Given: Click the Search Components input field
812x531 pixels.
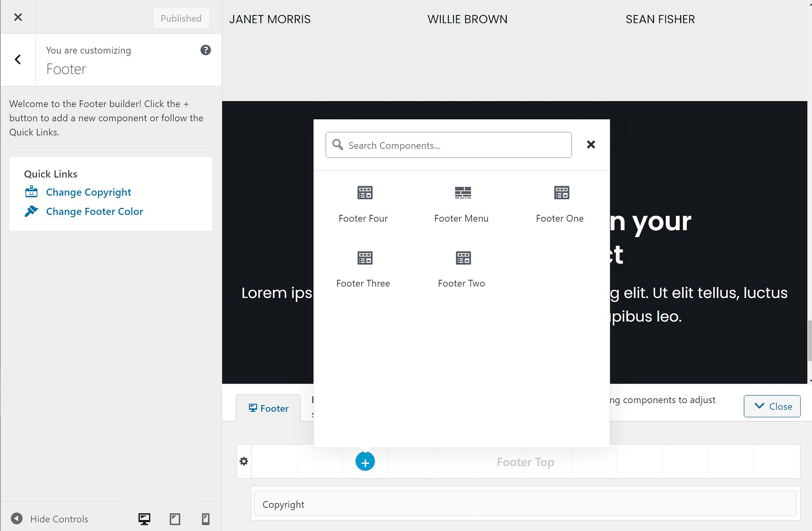Looking at the screenshot, I should click(x=448, y=145).
